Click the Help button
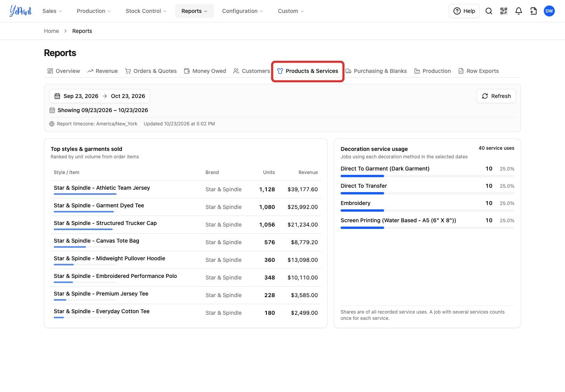 tap(464, 11)
